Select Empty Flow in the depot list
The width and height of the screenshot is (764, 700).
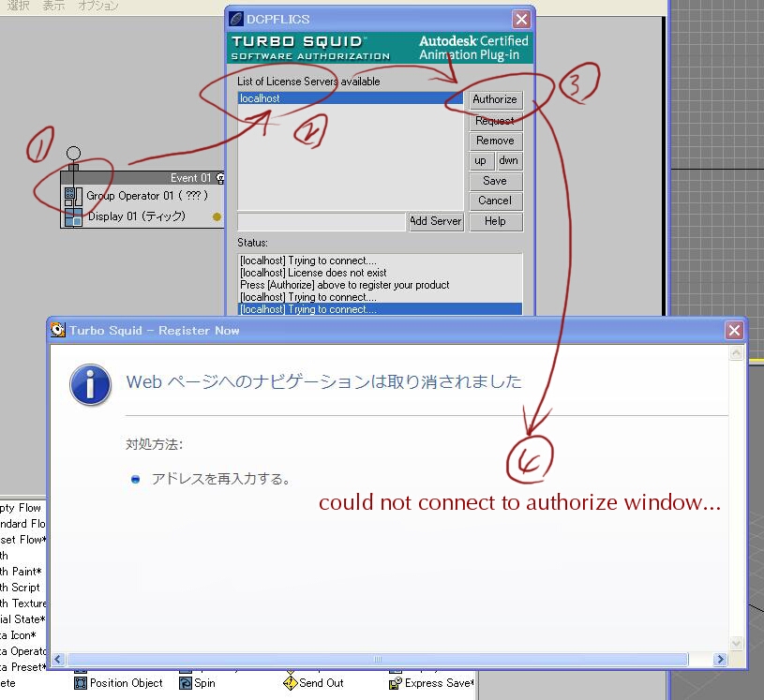pos(21,508)
